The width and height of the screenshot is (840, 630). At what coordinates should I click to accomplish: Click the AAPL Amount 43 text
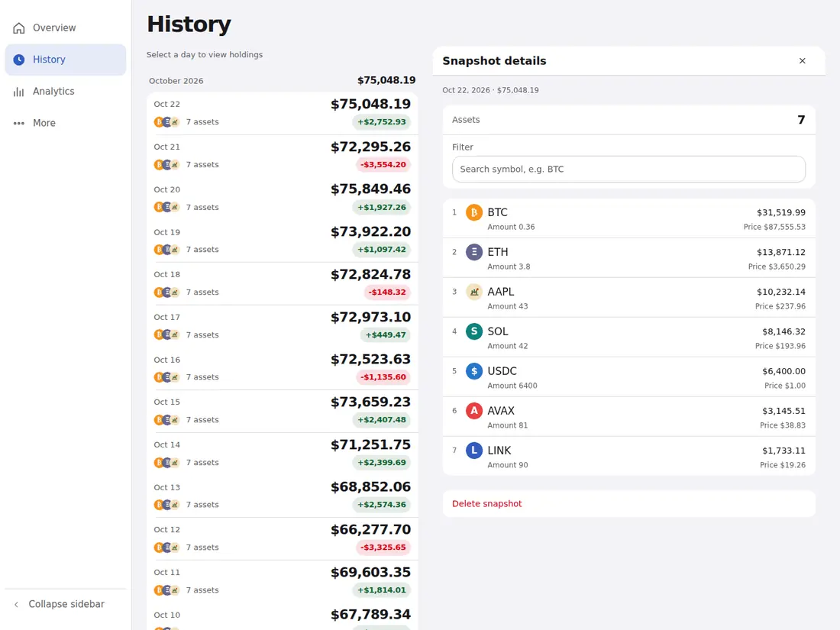pyautogui.click(x=507, y=306)
